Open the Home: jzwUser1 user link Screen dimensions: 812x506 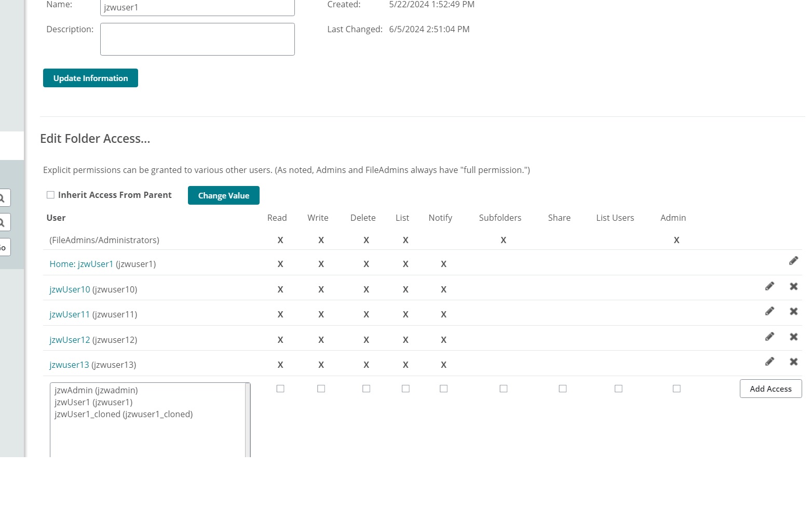82,264
